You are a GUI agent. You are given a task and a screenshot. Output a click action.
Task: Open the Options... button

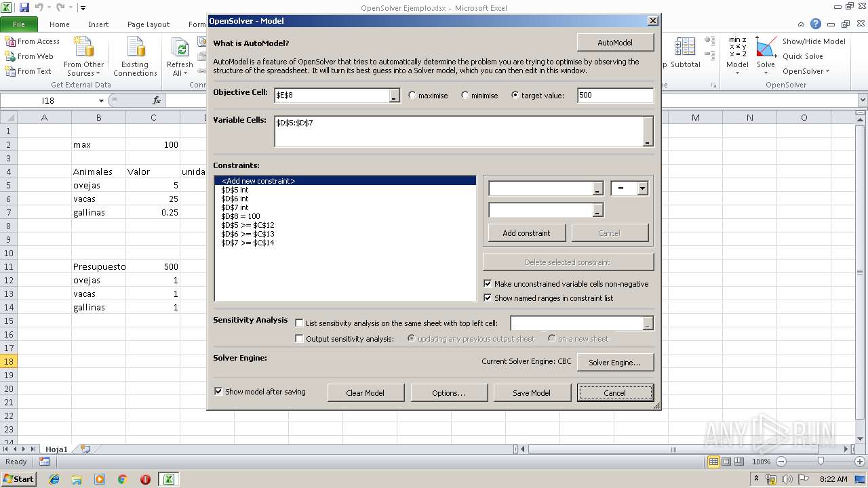click(449, 393)
